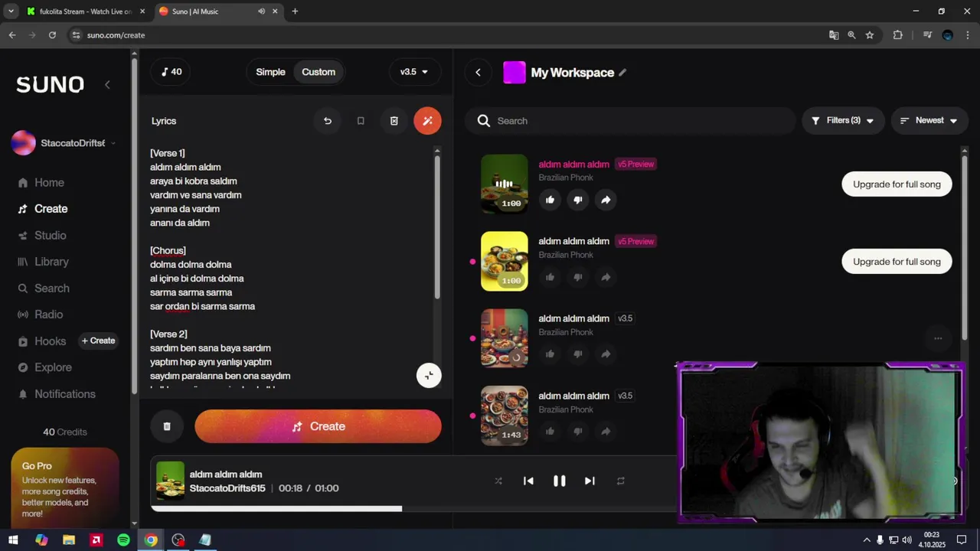This screenshot has width=980, height=551.
Task: Click the Windows Start button
Action: tap(13, 540)
